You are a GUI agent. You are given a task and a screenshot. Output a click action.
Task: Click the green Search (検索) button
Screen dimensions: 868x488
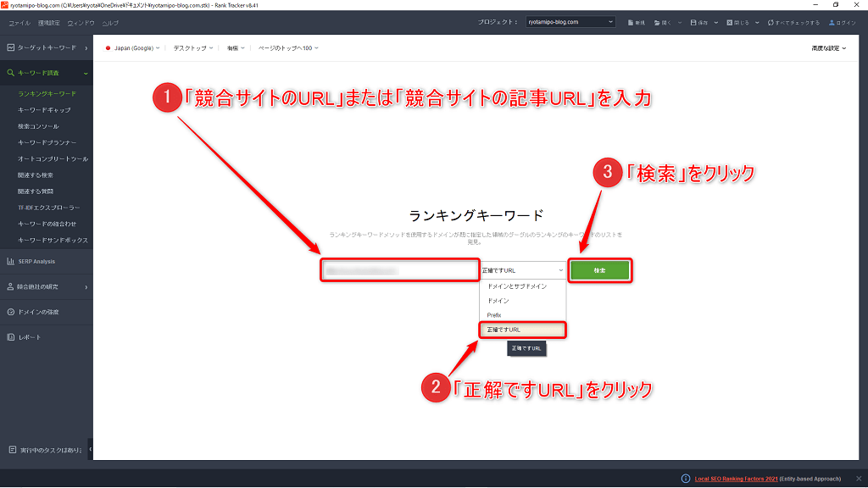599,270
